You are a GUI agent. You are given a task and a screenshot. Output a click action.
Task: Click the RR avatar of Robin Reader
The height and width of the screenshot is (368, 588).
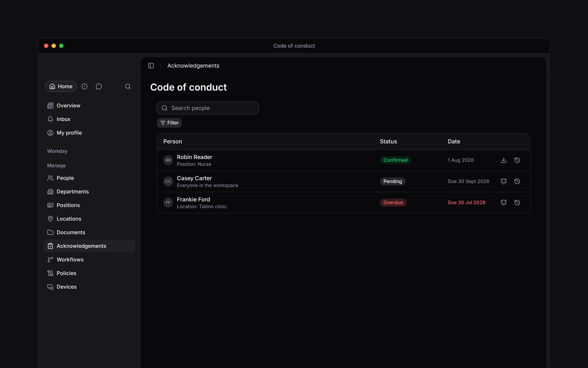pyautogui.click(x=168, y=160)
